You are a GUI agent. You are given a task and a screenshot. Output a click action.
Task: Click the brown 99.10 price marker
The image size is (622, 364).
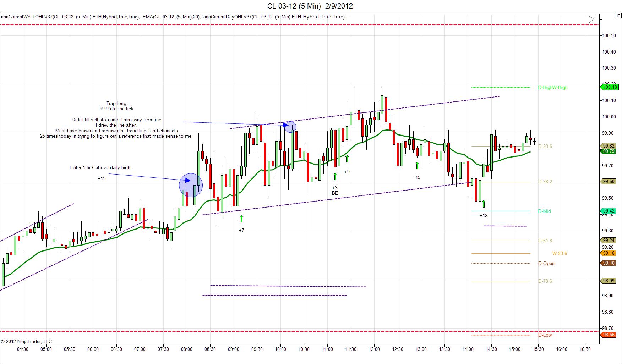(609, 263)
